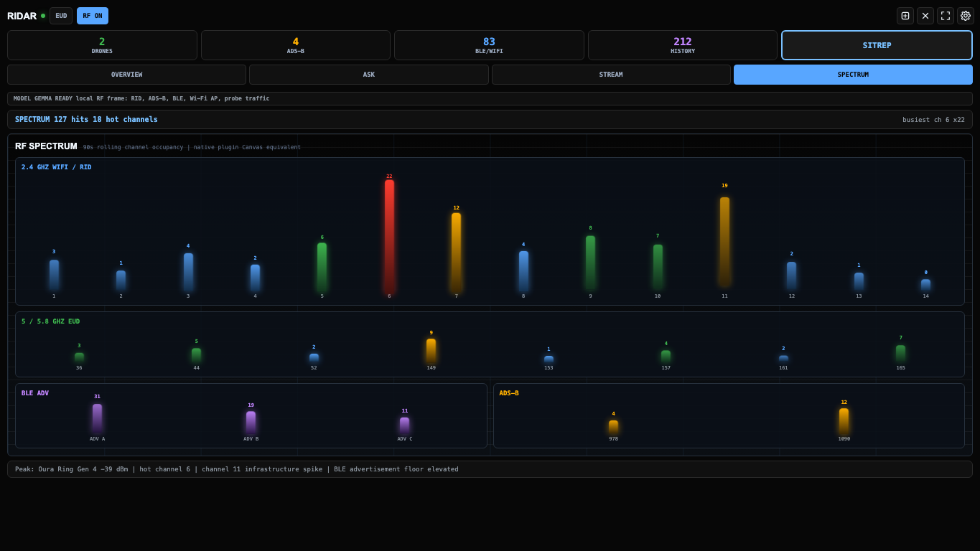Click the ADV B BLE bar

click(251, 423)
